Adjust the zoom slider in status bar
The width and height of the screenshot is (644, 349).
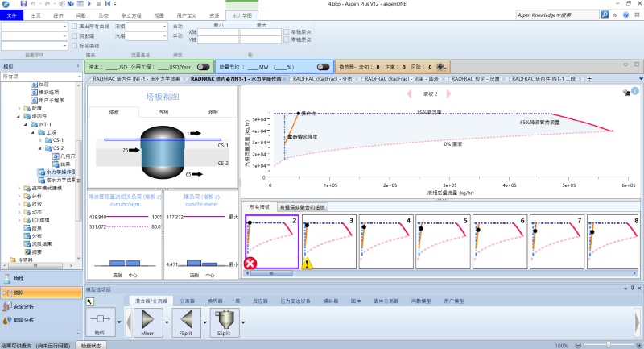[609, 345]
